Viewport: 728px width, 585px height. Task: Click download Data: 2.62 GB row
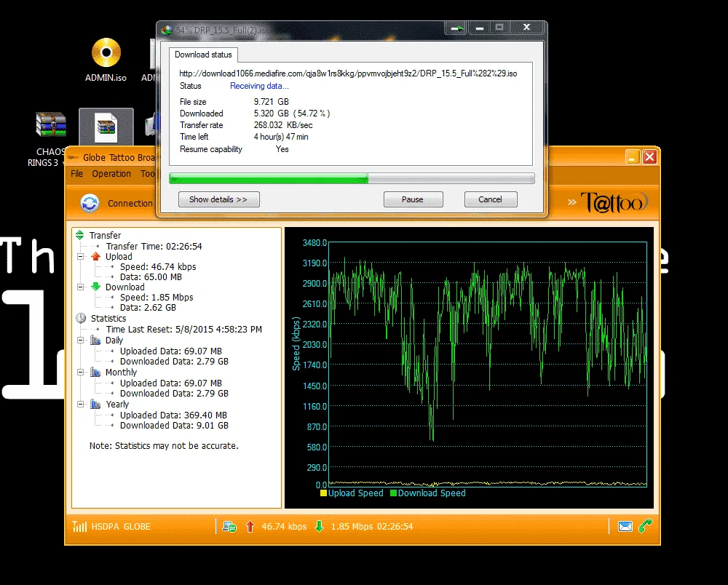coord(148,308)
